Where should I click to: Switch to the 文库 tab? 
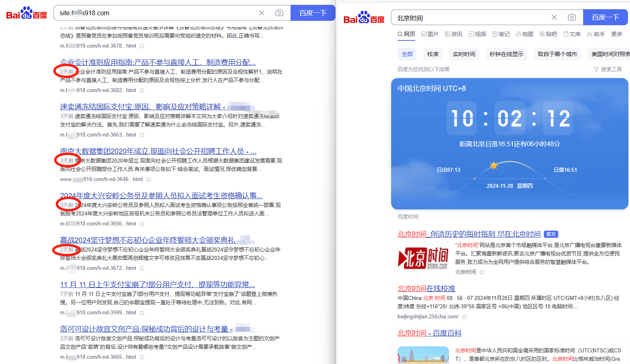572,34
